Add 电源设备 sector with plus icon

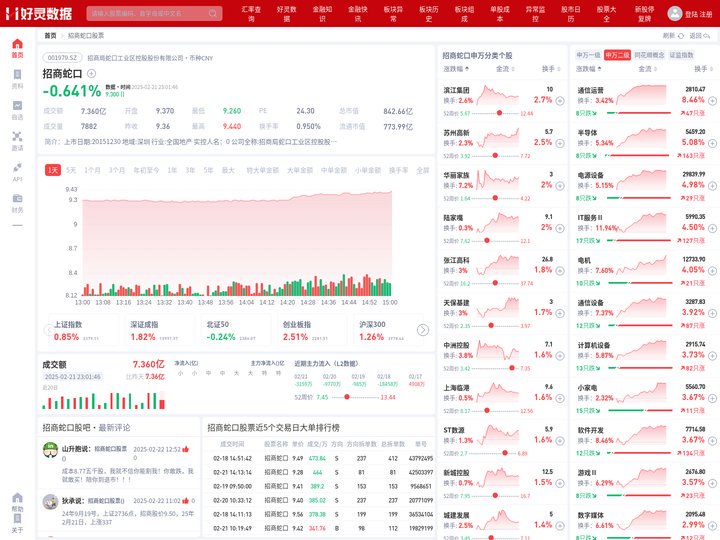(712, 186)
